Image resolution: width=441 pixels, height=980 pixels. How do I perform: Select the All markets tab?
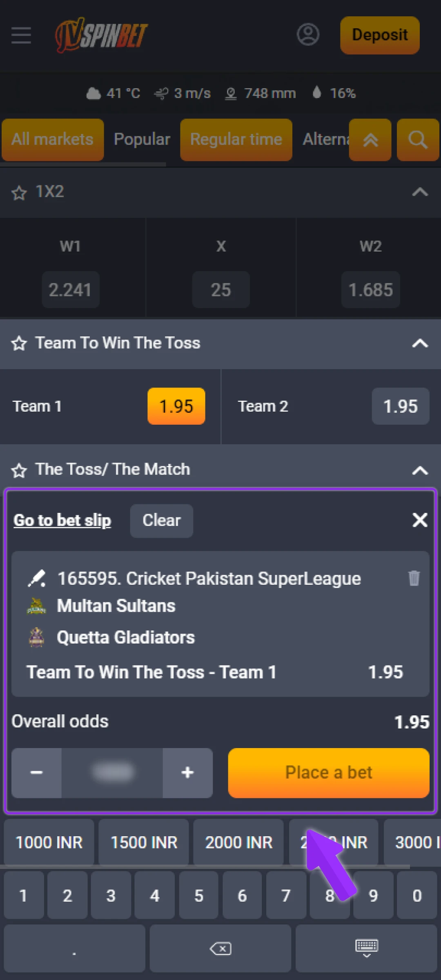[x=52, y=139]
